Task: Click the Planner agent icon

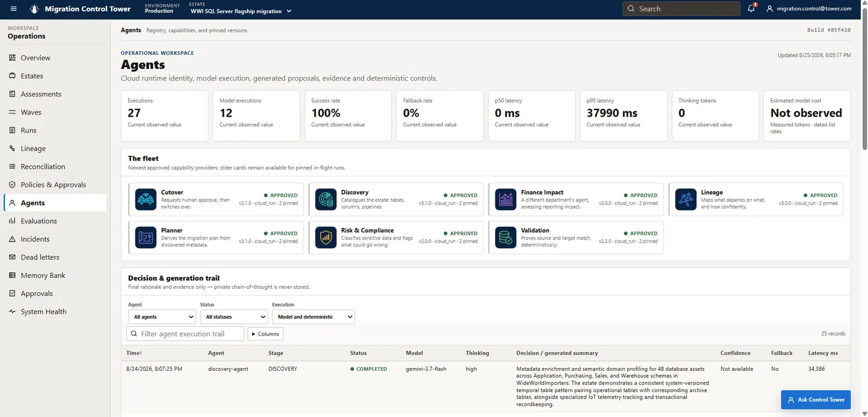Action: (x=145, y=237)
